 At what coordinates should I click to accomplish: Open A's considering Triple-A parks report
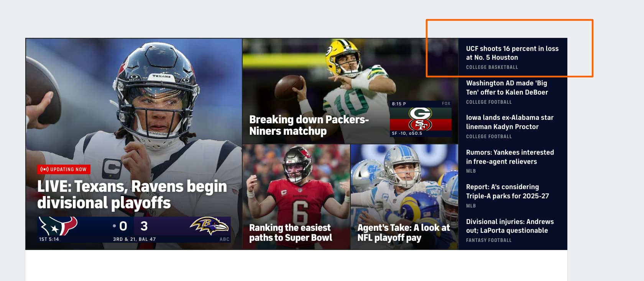[508, 191]
